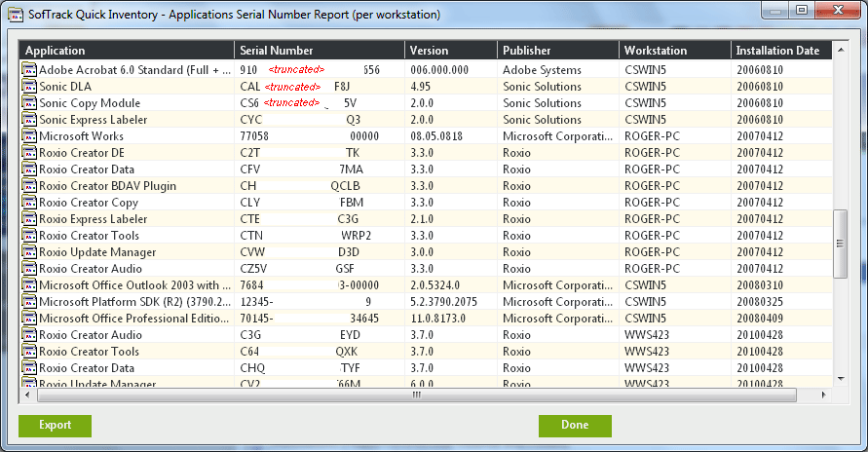
Task: Click the vertical scrollbar up arrow
Action: [840, 50]
